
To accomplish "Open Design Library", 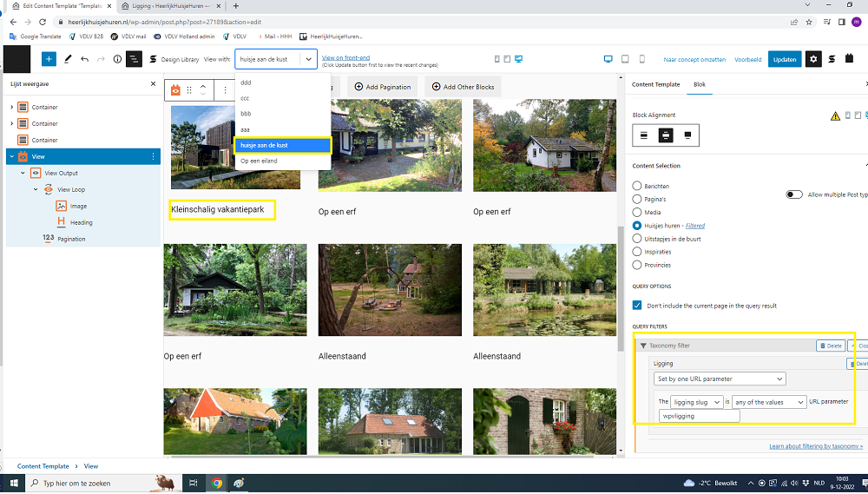I will pos(174,59).
